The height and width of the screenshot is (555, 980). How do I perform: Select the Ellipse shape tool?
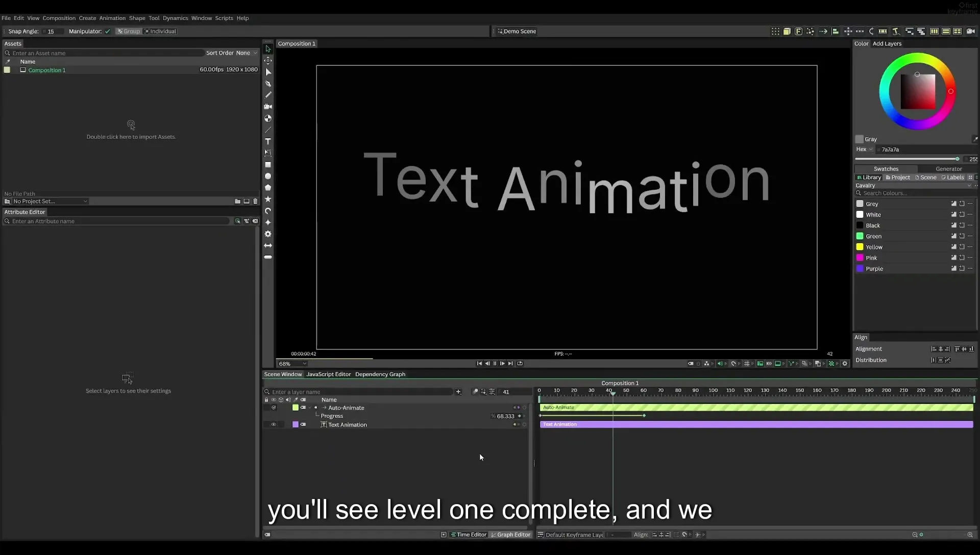(268, 176)
